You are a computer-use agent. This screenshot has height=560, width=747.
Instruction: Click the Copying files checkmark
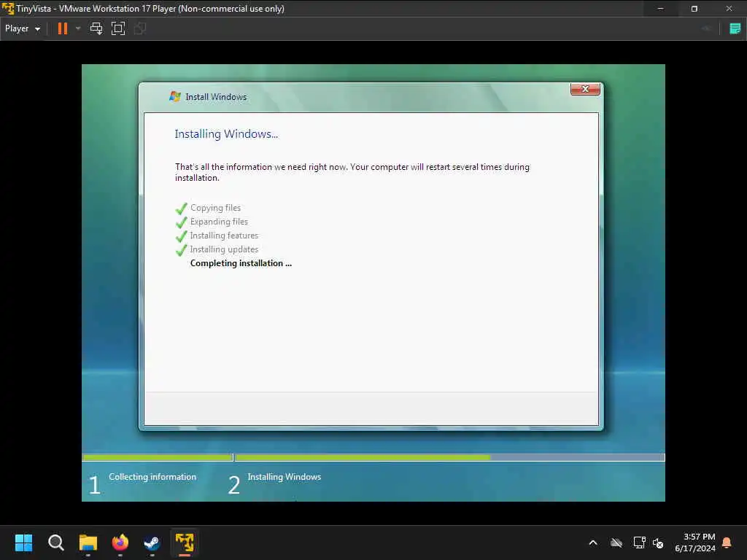[181, 209]
